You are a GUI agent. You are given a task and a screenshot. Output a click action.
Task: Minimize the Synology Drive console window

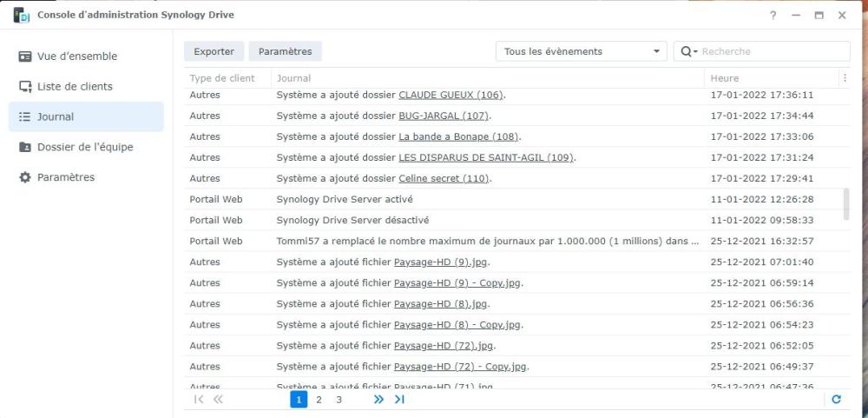796,16
